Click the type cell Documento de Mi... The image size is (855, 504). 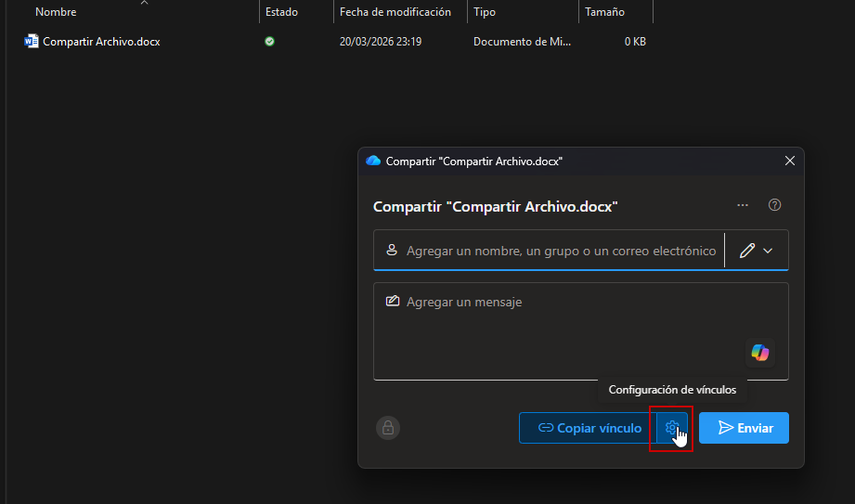coord(522,42)
